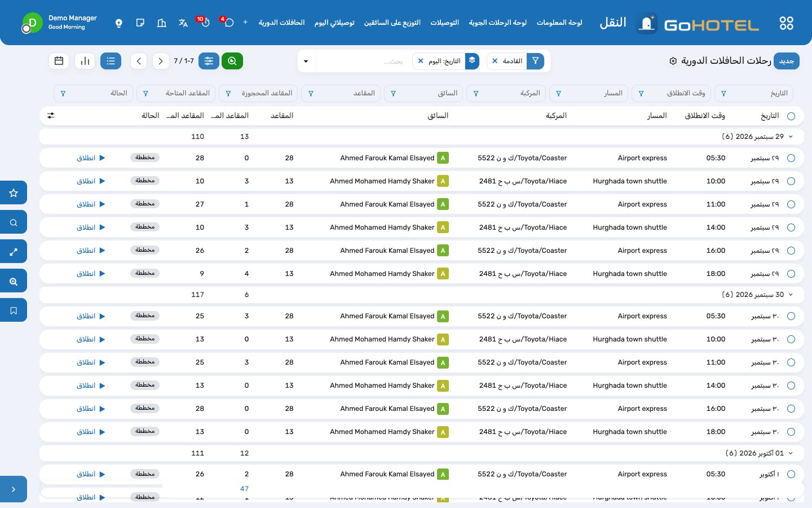Switch to graph chart view
The image size is (812, 508).
85,61
